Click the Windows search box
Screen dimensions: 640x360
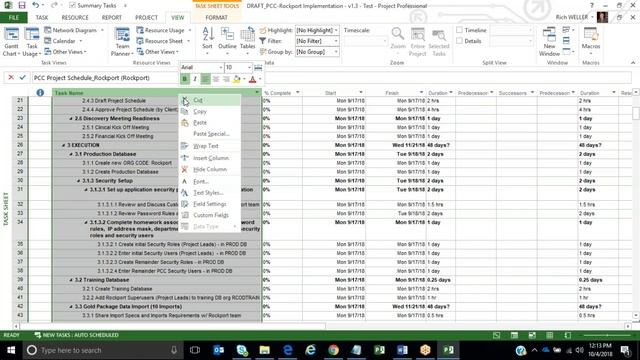coord(102,350)
